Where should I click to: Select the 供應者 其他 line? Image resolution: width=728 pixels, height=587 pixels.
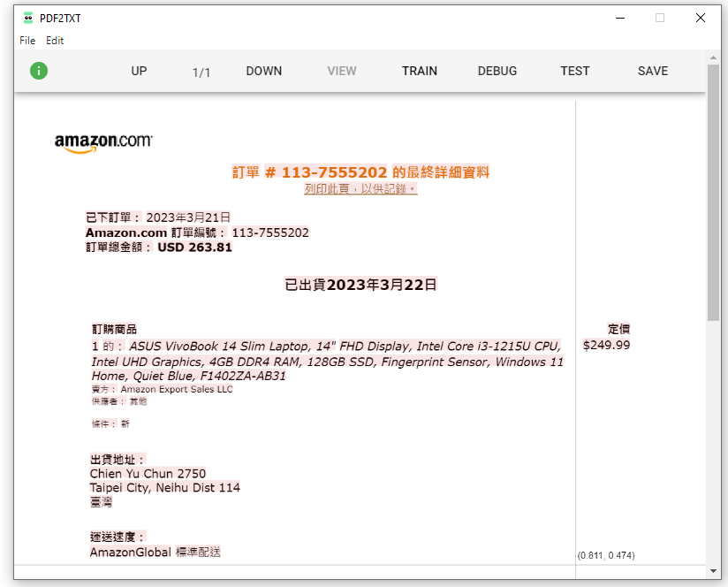click(119, 401)
